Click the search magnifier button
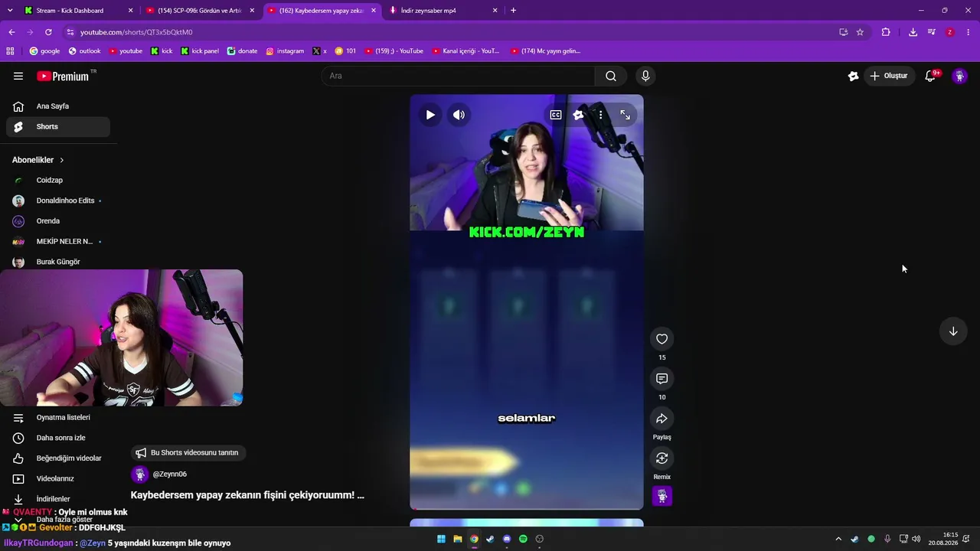Screen dimensions: 980x551 [611, 76]
